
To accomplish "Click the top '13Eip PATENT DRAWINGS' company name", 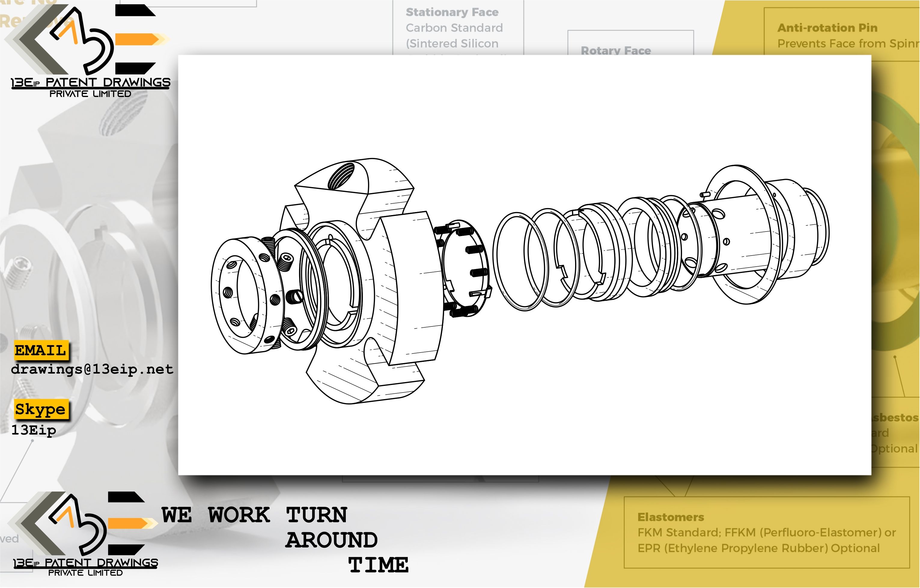I will pyautogui.click(x=90, y=83).
